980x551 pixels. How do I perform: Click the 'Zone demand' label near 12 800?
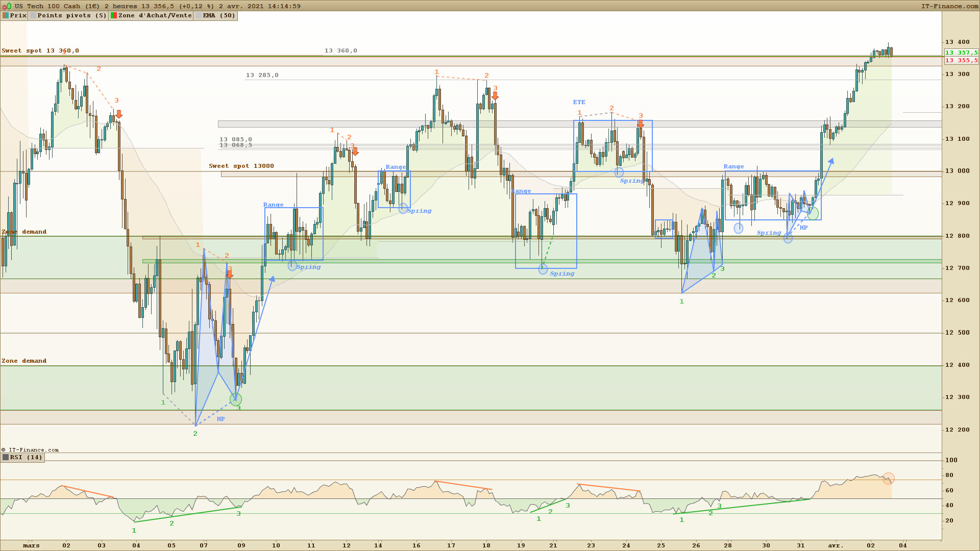click(24, 232)
